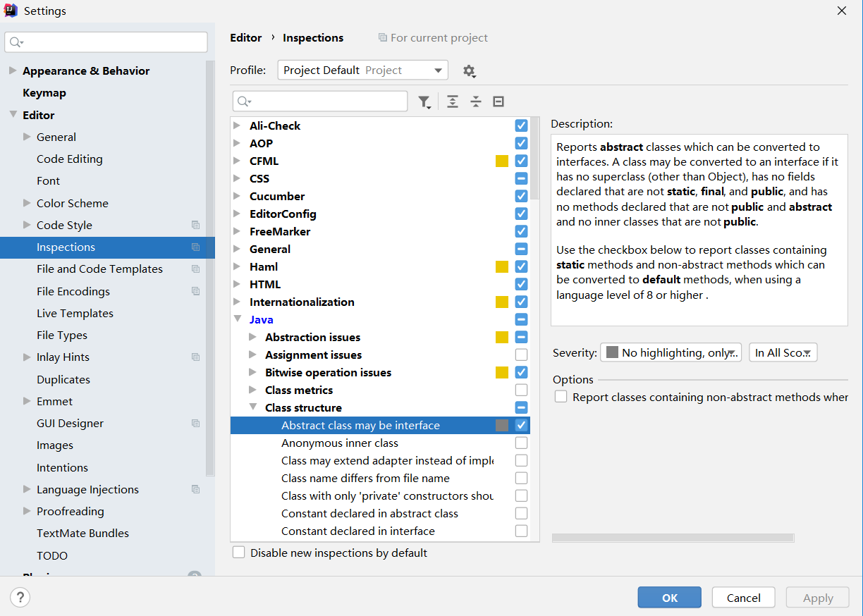Screen dimensions: 863x616
Task: Enable the Anonymous inner class checkbox
Action: 521,443
